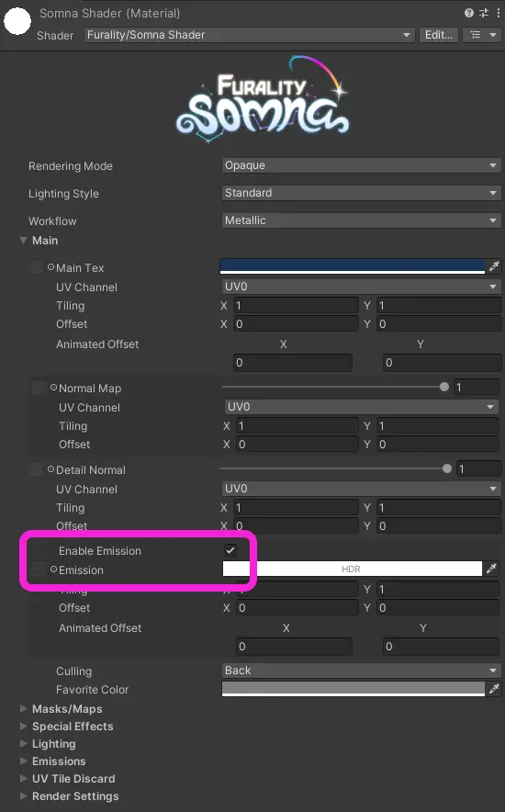Click the Detail Normal strength value field
505x812 pixels.
478,469
